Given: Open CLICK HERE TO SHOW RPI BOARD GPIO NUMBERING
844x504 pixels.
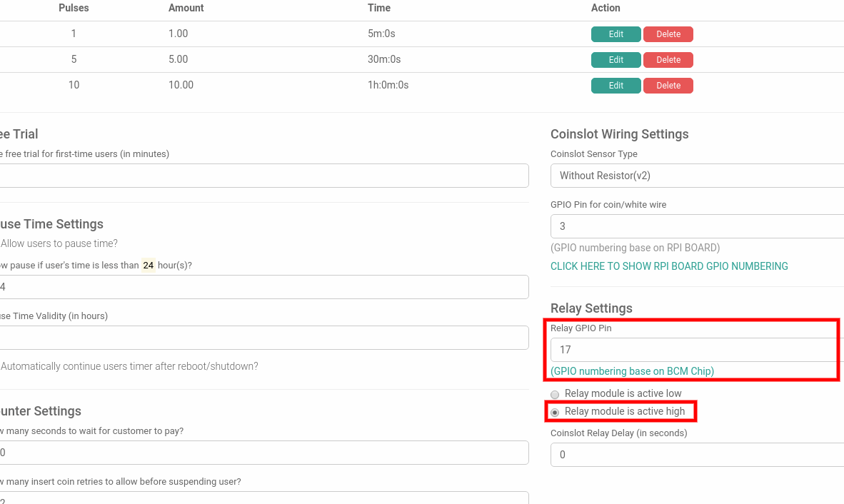Looking at the screenshot, I should point(669,266).
